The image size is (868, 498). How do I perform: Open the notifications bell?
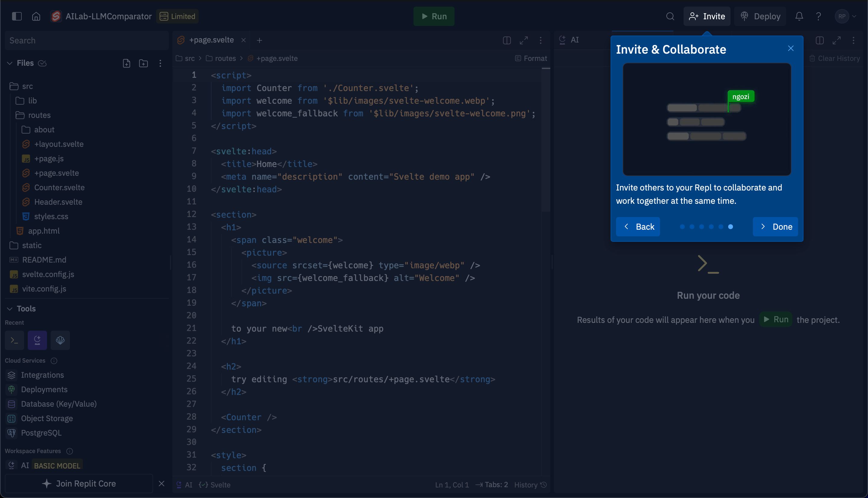[799, 16]
